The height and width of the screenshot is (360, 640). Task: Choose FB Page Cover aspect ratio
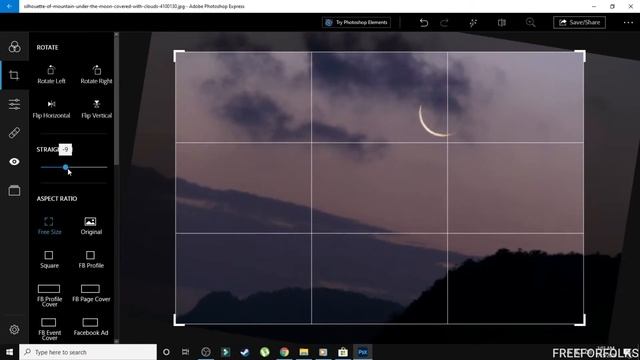coord(91,293)
